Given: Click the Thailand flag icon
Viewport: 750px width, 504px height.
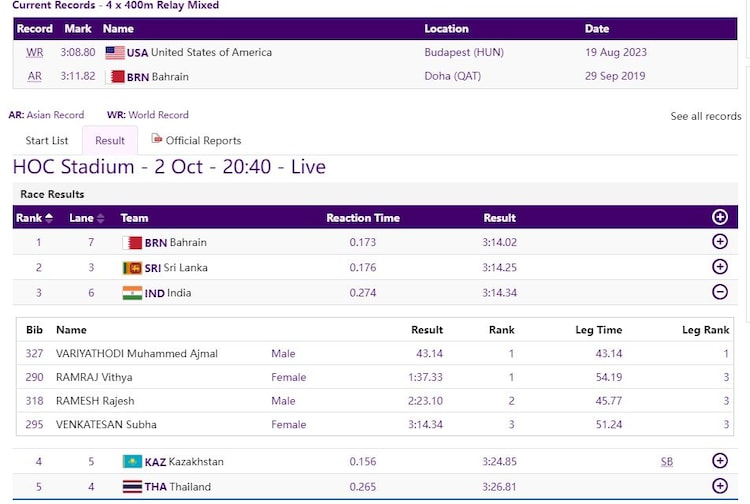Looking at the screenshot, I should (132, 486).
